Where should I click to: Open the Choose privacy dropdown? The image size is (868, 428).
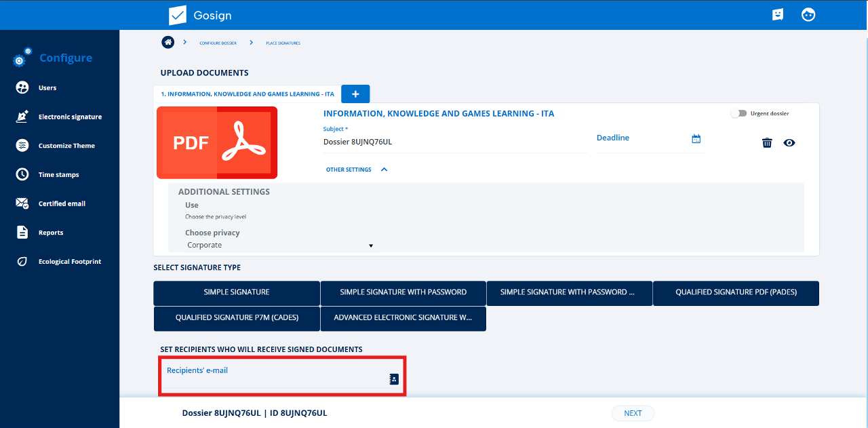[280, 246]
